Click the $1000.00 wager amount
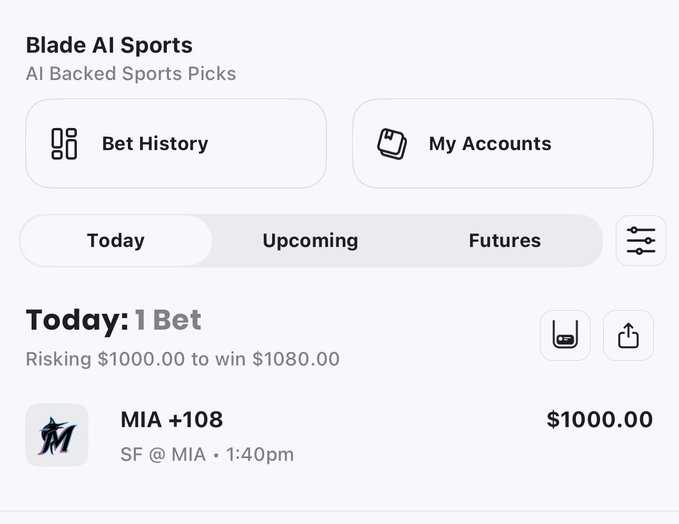 tap(599, 420)
